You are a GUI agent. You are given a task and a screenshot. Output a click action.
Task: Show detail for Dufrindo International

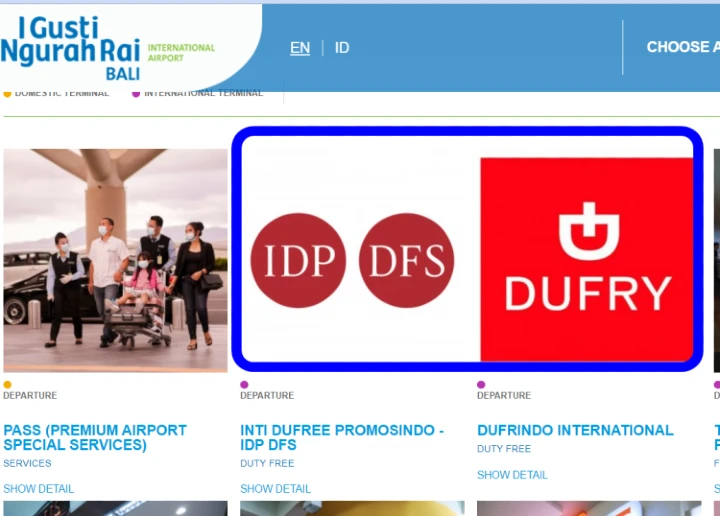(x=512, y=475)
